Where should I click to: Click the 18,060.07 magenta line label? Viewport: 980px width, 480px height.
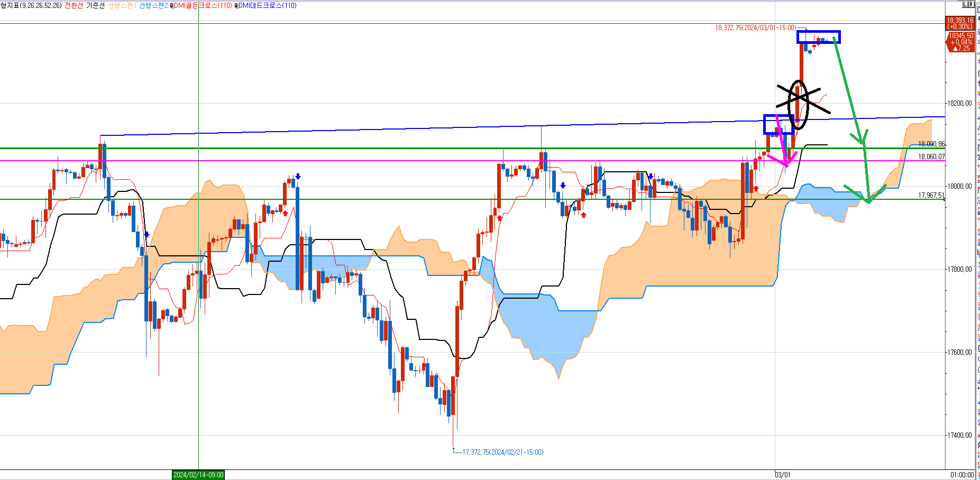pos(931,156)
